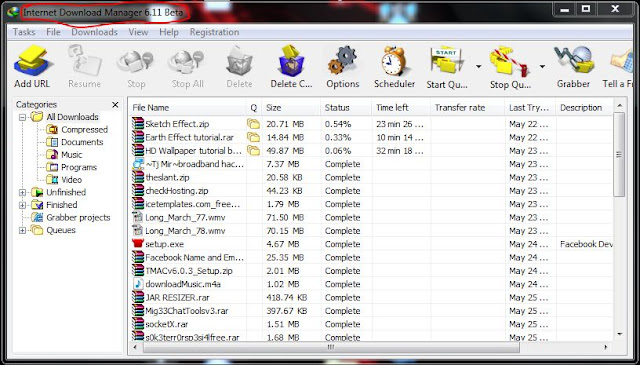The image size is (640, 365).
Task: Select the theslant.zip download row
Action: pyautogui.click(x=371, y=177)
